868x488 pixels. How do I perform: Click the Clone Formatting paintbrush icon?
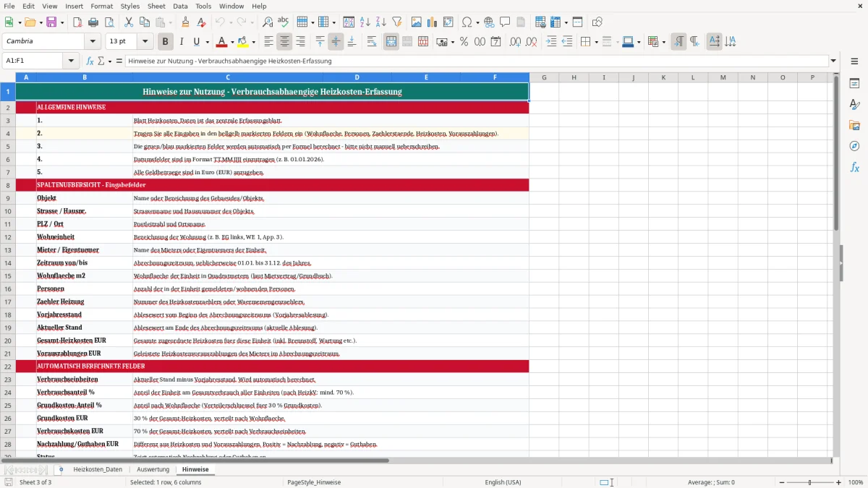185,22
